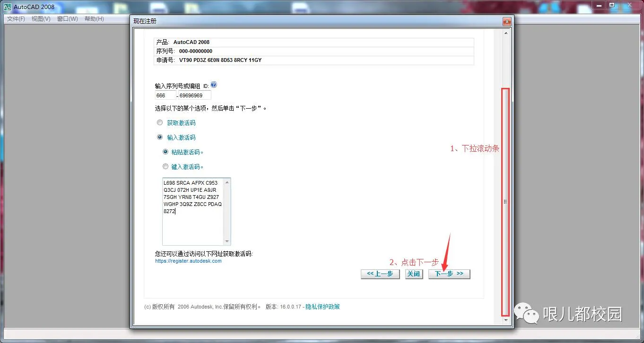Click the dialog scrollbar down arrow
This screenshot has height=343, width=644.
(506, 320)
